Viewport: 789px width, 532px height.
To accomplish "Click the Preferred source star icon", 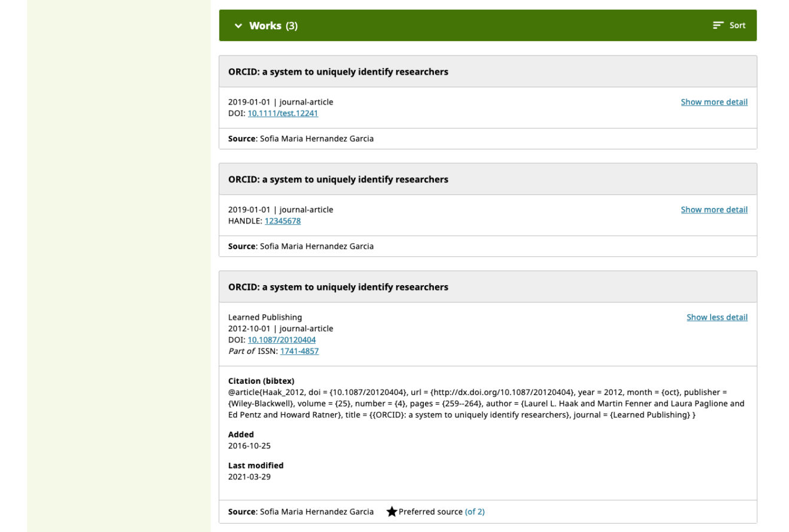I will pyautogui.click(x=392, y=512).
